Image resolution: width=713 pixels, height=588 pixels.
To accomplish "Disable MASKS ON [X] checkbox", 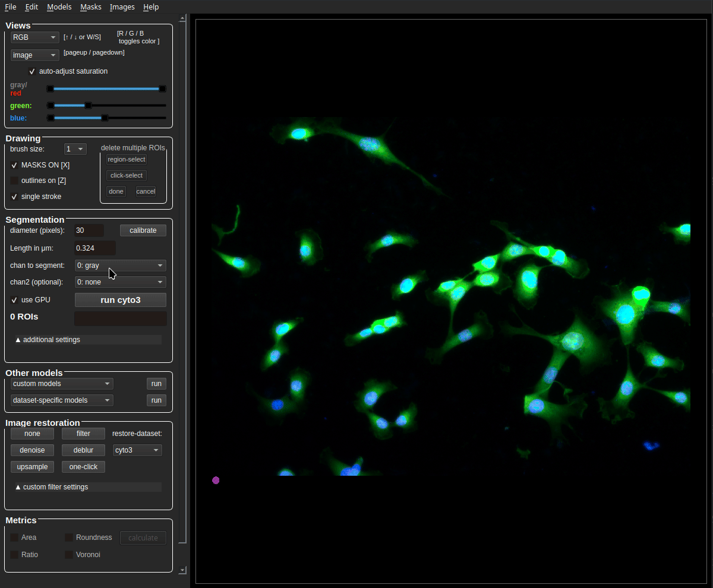I will pyautogui.click(x=14, y=165).
